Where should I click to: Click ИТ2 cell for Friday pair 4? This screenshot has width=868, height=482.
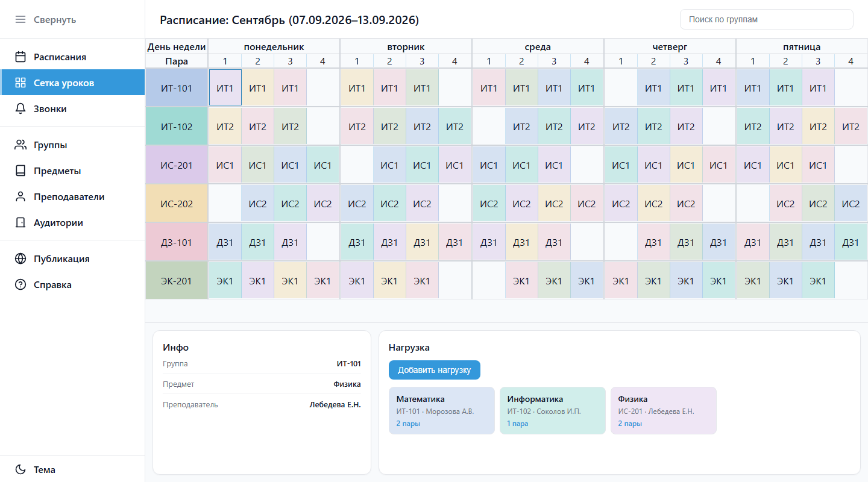pos(851,127)
